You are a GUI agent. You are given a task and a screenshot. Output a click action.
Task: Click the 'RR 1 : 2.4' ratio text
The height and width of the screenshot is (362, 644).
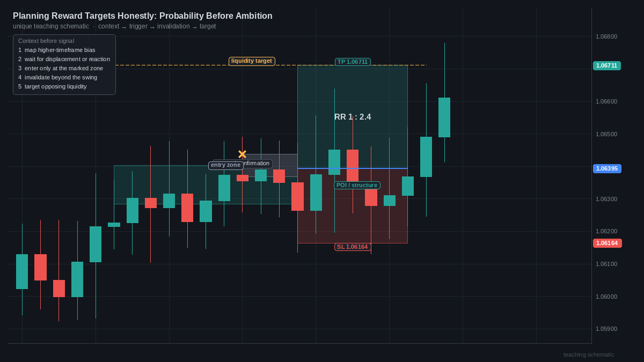coord(353,117)
